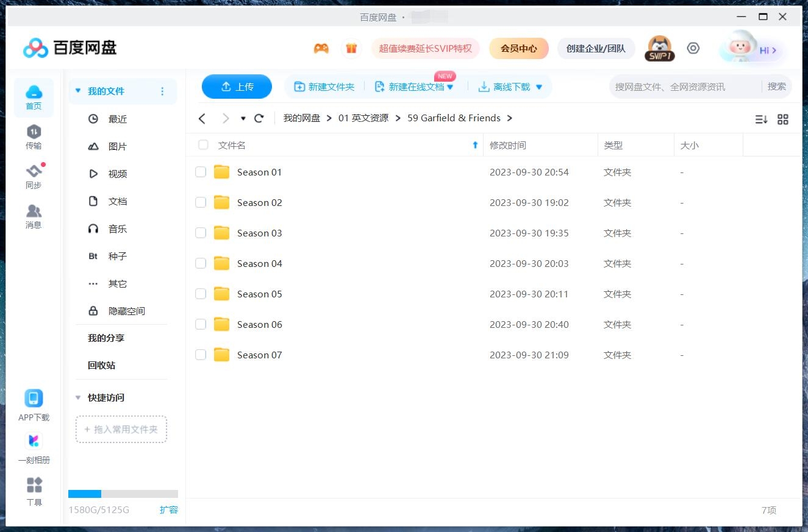The image size is (808, 532).
Task: Open 消息 messages icon in sidebar
Action: [34, 211]
